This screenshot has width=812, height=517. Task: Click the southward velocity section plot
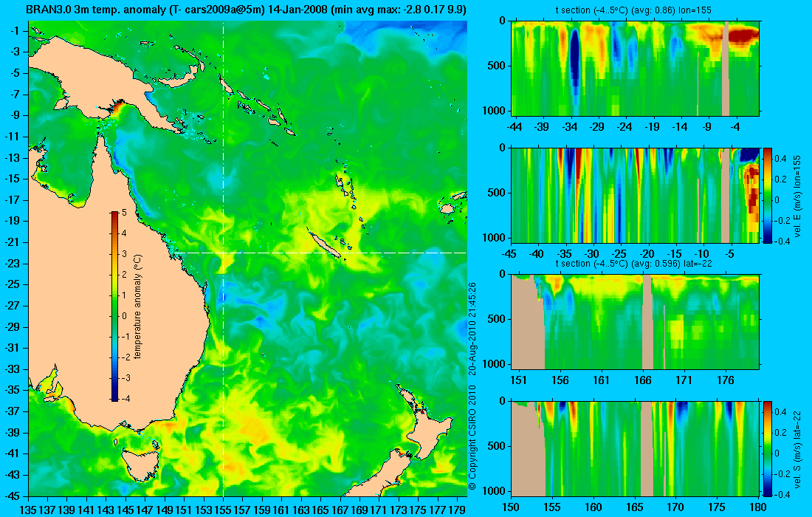pos(635,448)
